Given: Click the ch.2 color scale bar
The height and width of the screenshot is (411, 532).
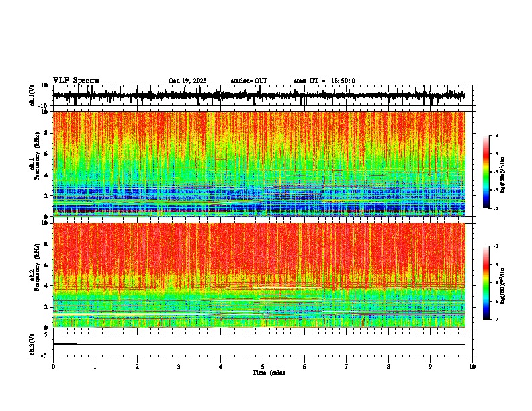Looking at the screenshot, I should click(486, 283).
